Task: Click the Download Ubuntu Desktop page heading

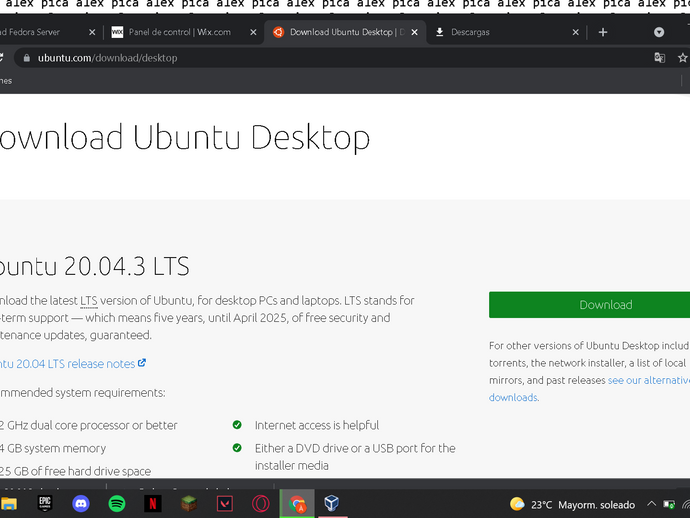Action: pyautogui.click(x=185, y=137)
